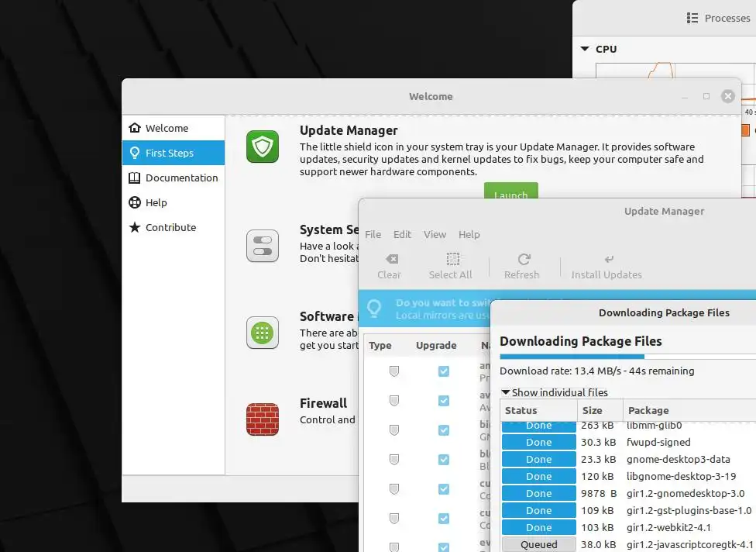Select the gir1.2-gnomedesktop-3.0 package row

(629, 493)
